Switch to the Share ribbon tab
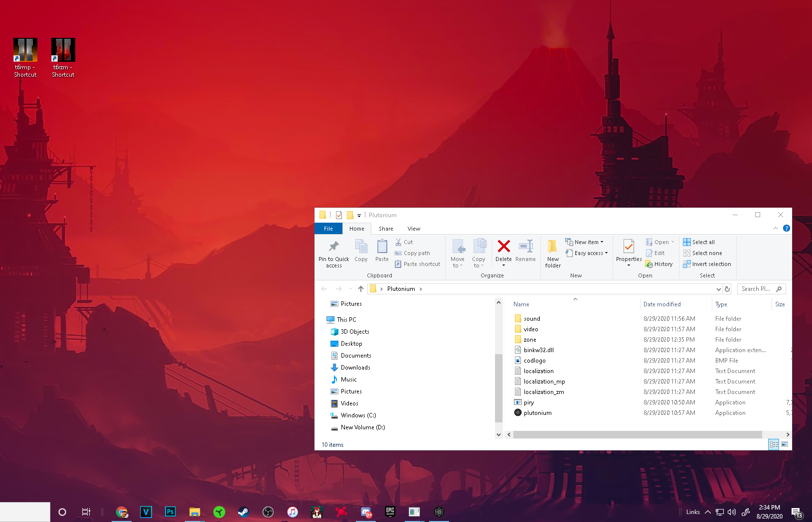Viewport: 812px width, 522px height. 386,229
